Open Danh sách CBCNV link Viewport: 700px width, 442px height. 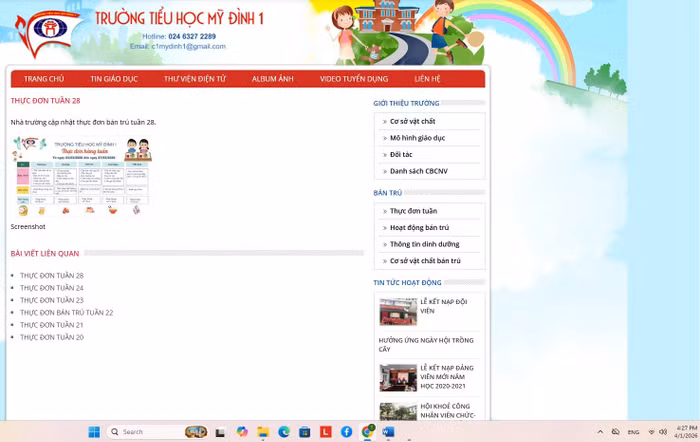click(419, 171)
